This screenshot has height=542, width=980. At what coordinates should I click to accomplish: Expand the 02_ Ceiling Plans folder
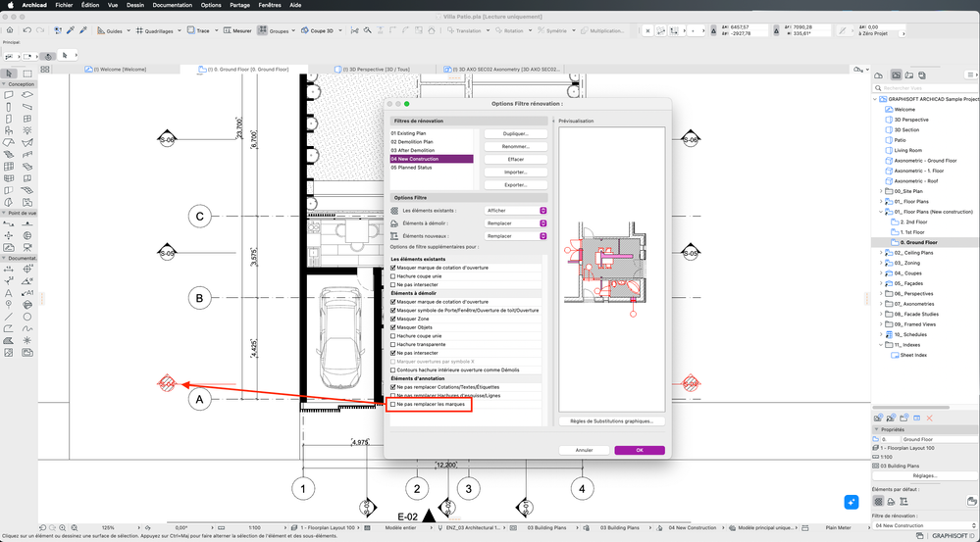pyautogui.click(x=881, y=252)
